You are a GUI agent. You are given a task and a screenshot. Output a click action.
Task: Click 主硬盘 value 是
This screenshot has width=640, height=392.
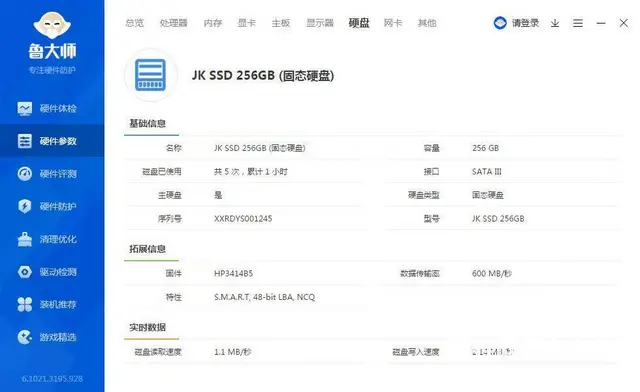coord(218,195)
